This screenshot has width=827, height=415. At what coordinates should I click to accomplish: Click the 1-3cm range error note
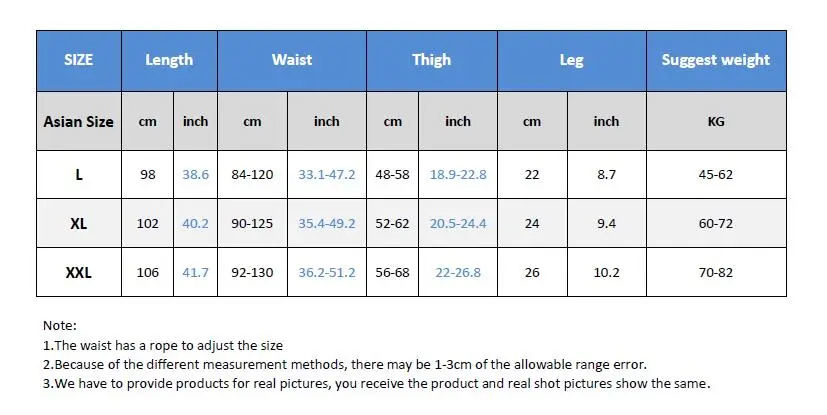[345, 364]
